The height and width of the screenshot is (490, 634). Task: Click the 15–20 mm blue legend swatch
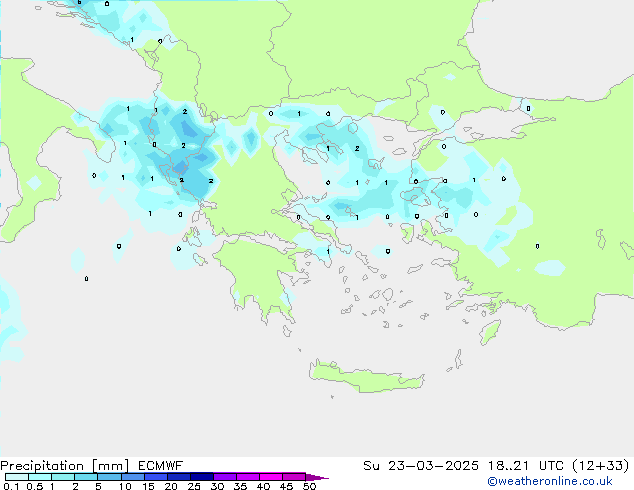[x=156, y=477]
